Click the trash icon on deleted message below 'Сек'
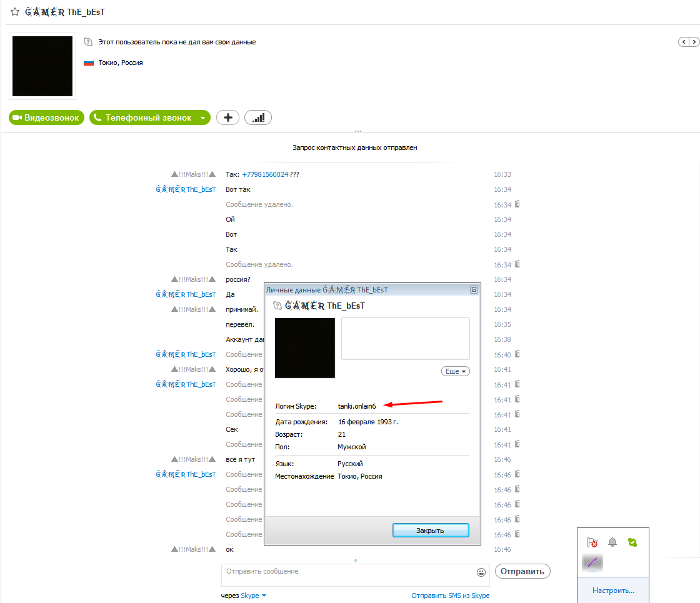The image size is (700, 603). [x=517, y=444]
